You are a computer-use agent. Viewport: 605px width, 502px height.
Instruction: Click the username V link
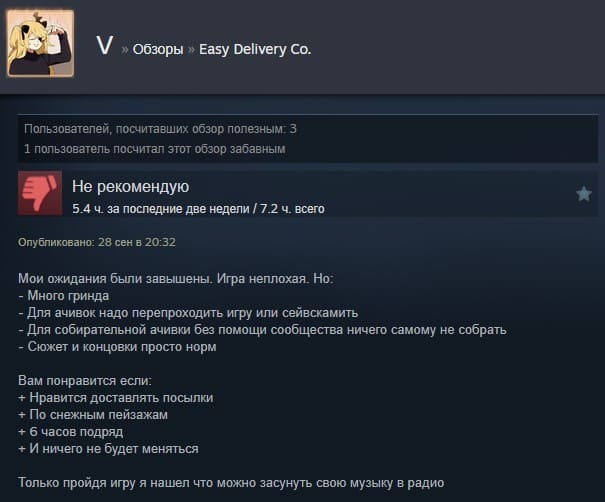point(104,46)
